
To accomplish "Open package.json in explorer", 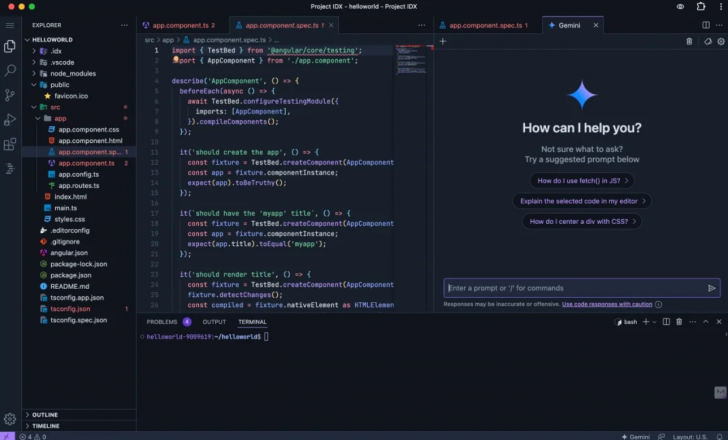I will 71,275.
